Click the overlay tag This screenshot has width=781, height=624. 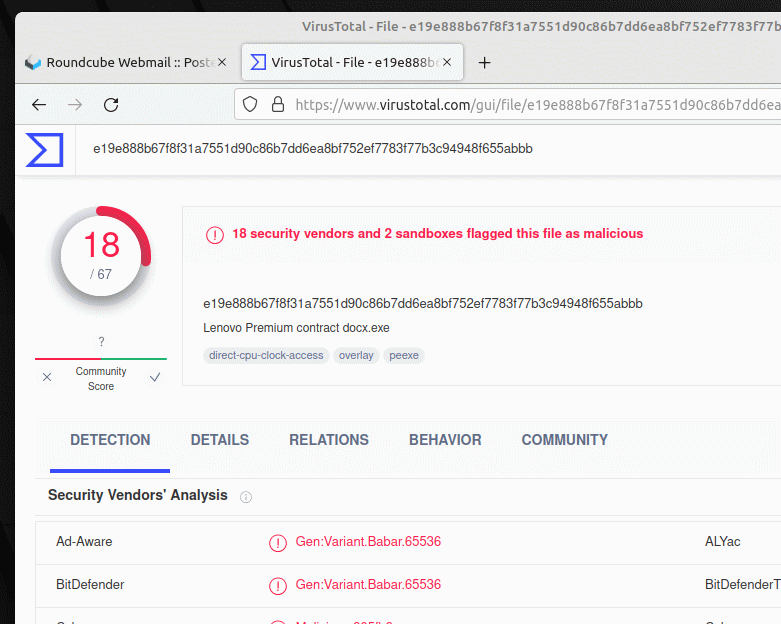pyautogui.click(x=356, y=356)
